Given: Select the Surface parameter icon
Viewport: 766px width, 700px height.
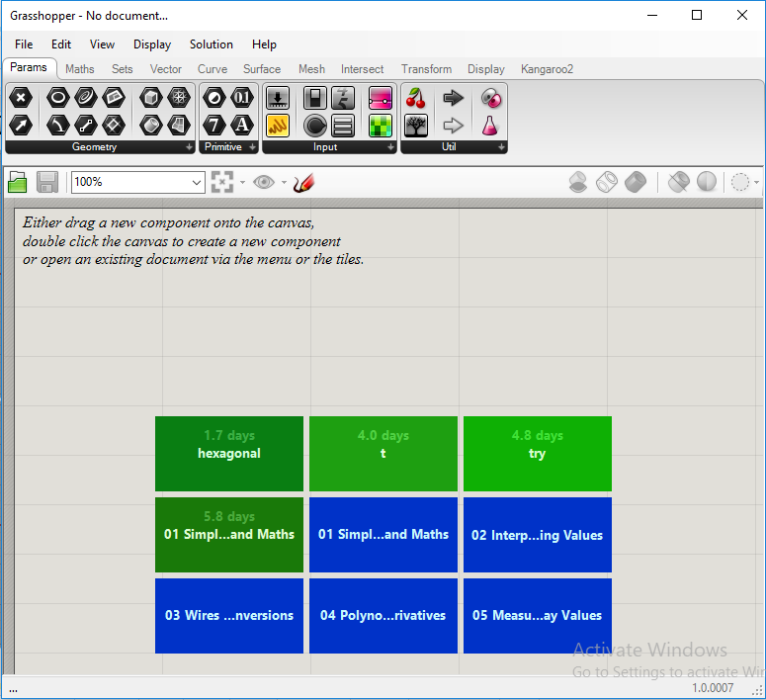Looking at the screenshot, I should [x=179, y=126].
